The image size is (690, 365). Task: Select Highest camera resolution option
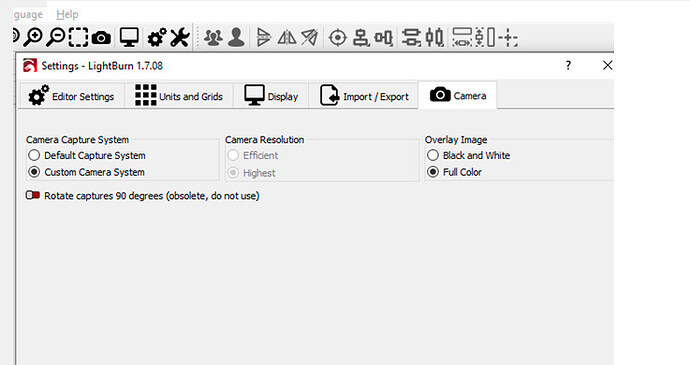pyautogui.click(x=233, y=173)
